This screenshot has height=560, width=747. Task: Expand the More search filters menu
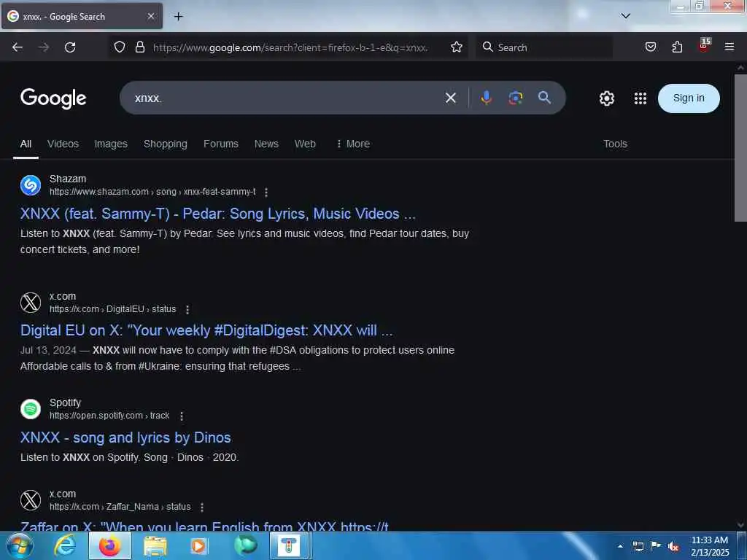[x=353, y=144]
